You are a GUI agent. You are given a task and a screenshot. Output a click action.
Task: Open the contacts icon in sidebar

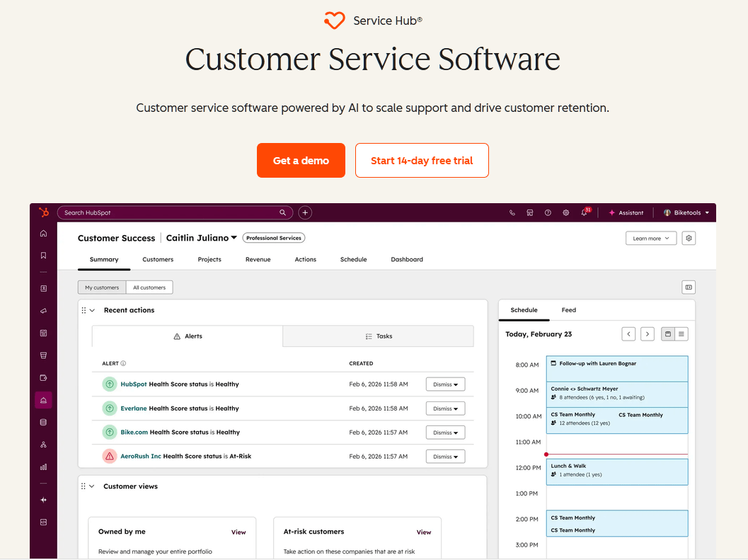tap(43, 288)
